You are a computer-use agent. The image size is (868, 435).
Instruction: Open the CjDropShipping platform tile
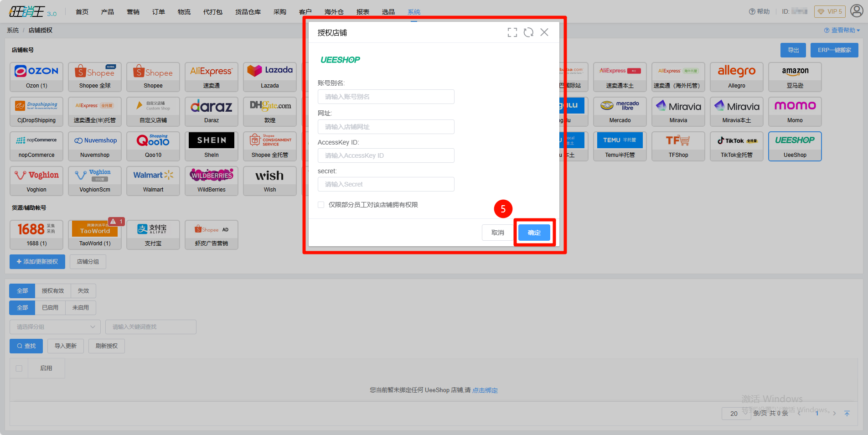[36, 112]
